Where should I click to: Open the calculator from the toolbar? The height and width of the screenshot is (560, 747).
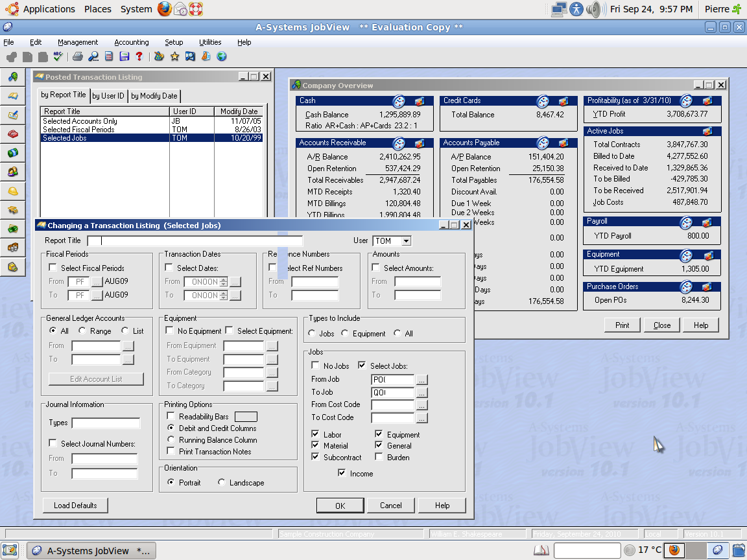(109, 57)
